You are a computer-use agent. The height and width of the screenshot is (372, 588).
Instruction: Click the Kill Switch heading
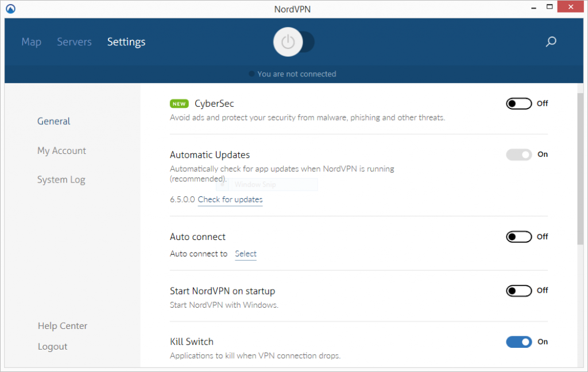coord(192,342)
